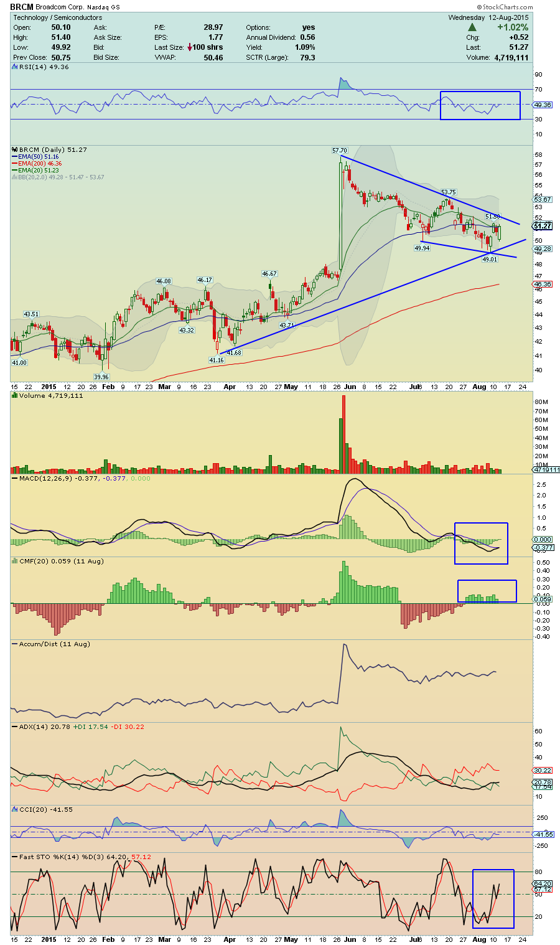Click the -0.377 MACD axis tag
The image size is (560, 945).
point(544,547)
